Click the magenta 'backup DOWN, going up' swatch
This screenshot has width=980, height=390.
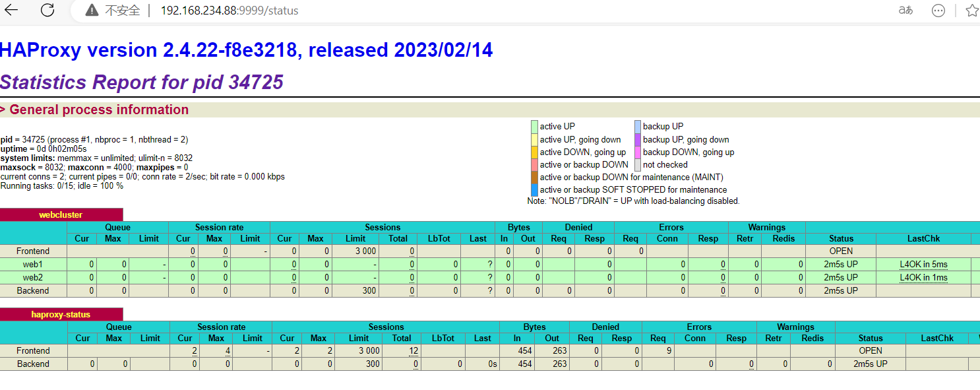coord(638,152)
